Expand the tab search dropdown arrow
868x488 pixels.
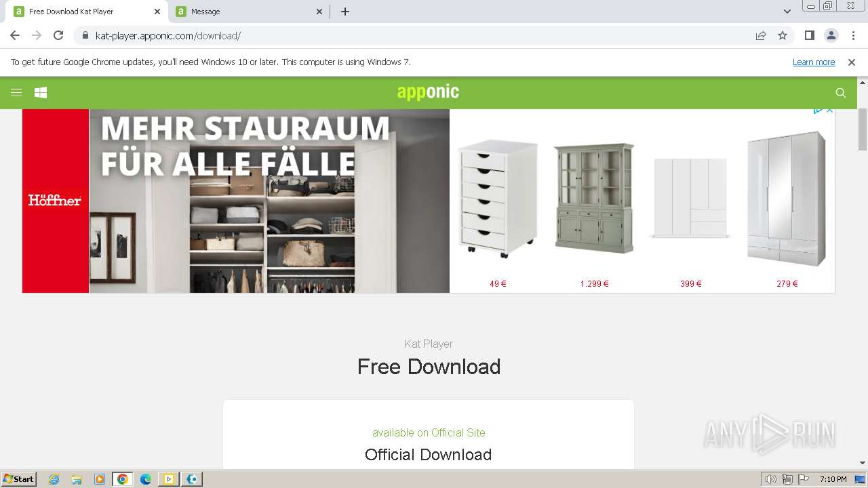(787, 12)
